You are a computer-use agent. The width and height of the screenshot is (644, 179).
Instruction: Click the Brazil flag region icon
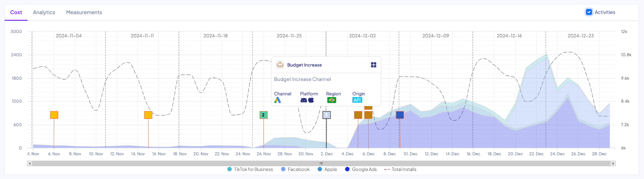tap(332, 100)
